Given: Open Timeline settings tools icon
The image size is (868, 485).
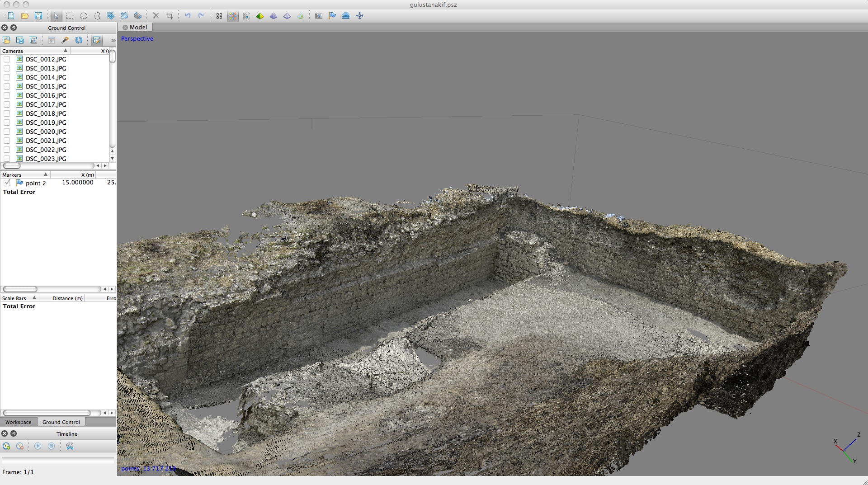Looking at the screenshot, I should (x=70, y=446).
